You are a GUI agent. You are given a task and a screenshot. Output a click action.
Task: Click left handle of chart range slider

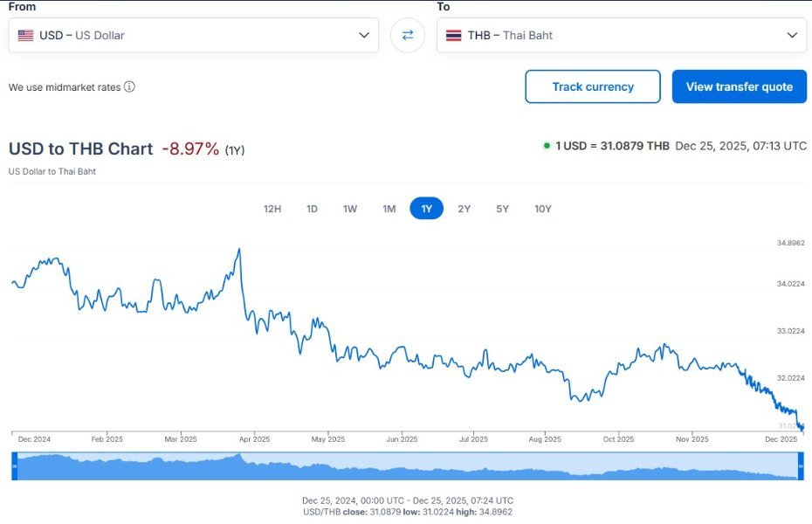click(14, 466)
